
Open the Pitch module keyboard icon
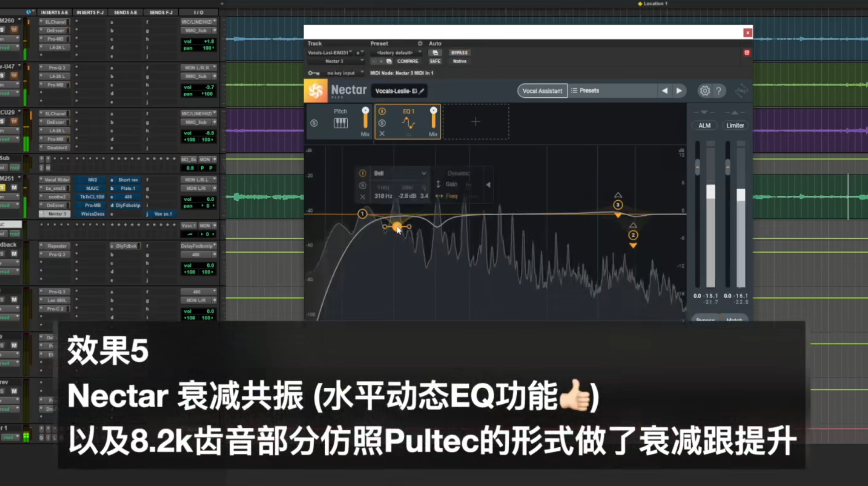pos(340,123)
